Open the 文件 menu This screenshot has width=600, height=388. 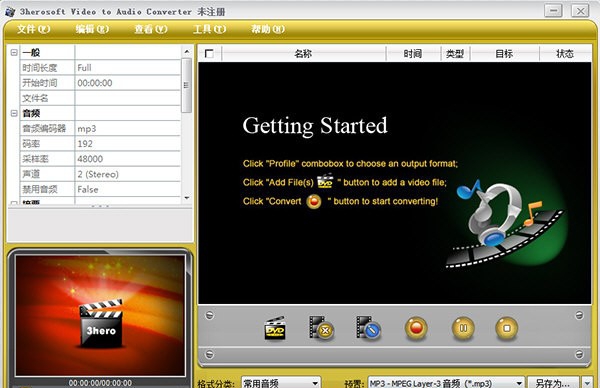[34, 29]
